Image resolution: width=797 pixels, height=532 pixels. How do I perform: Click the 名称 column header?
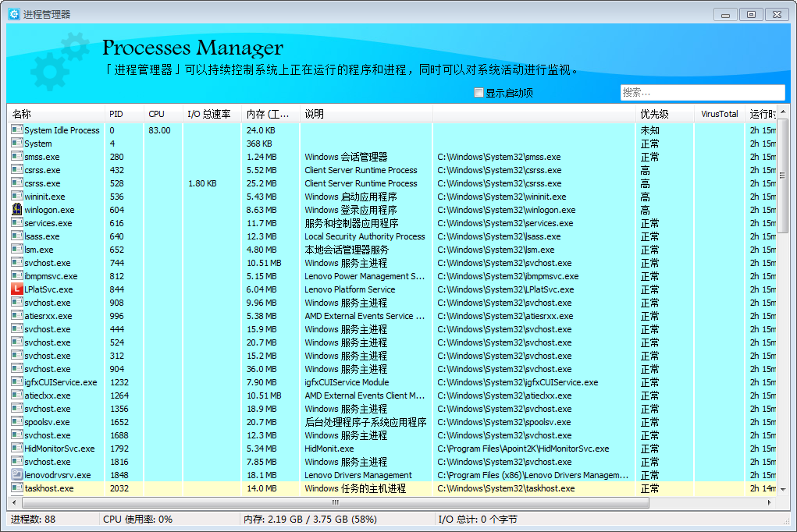55,114
